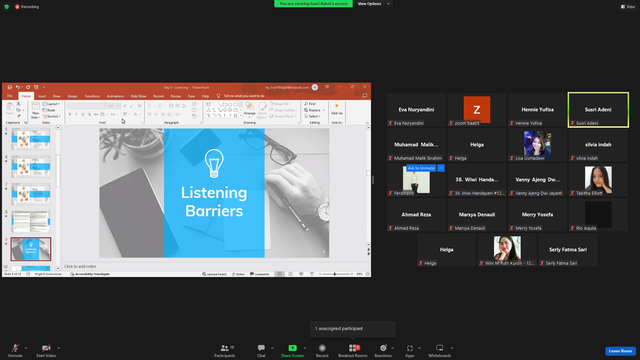The image size is (640, 360).
Task: Toggle the Notes pane in status bar
Action: click(238, 274)
